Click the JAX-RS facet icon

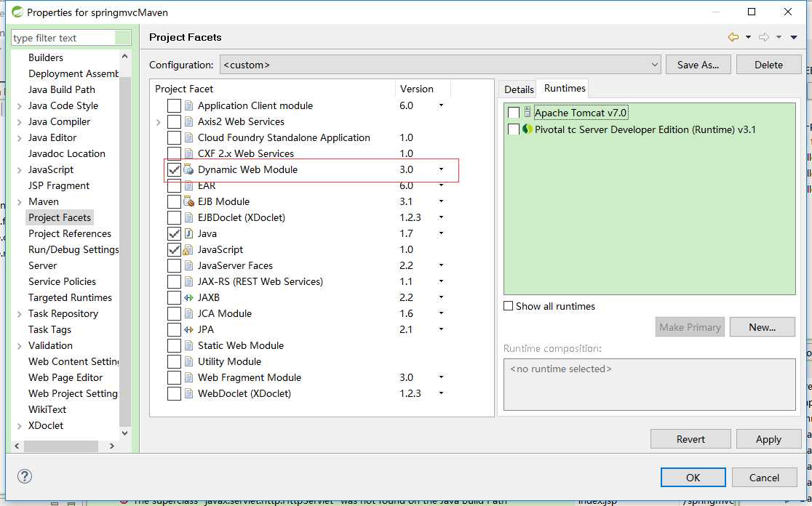coord(188,282)
